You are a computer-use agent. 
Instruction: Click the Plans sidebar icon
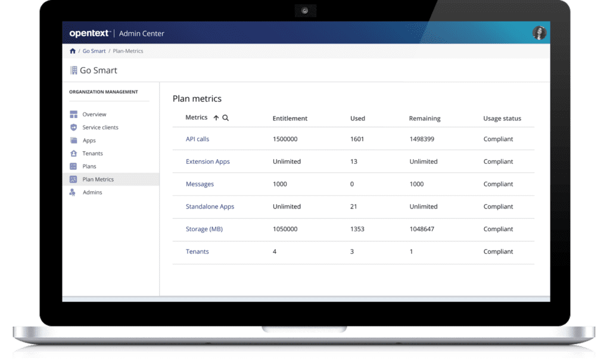tap(73, 166)
